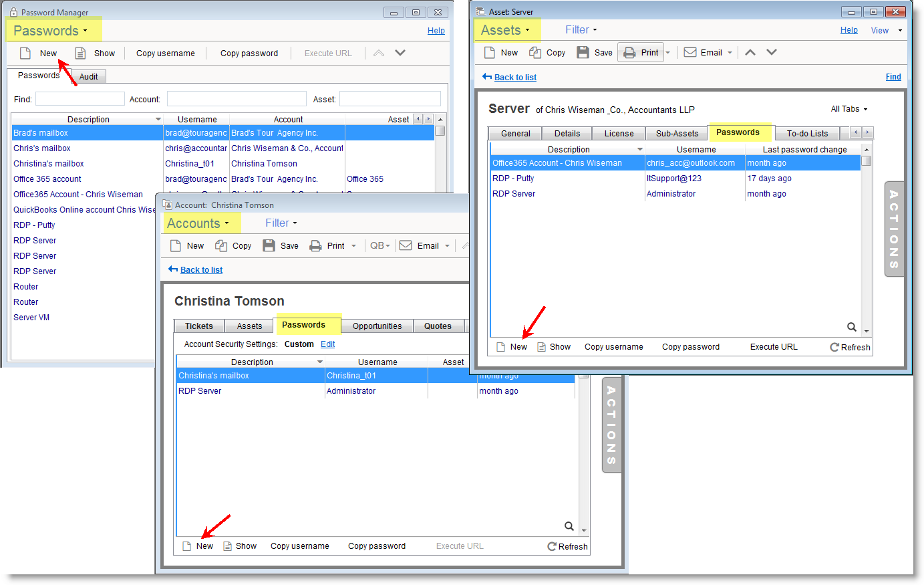This screenshot has height=585, width=924.
Task: Click Refresh in Christina Tomson passwords panel
Action: click(567, 546)
